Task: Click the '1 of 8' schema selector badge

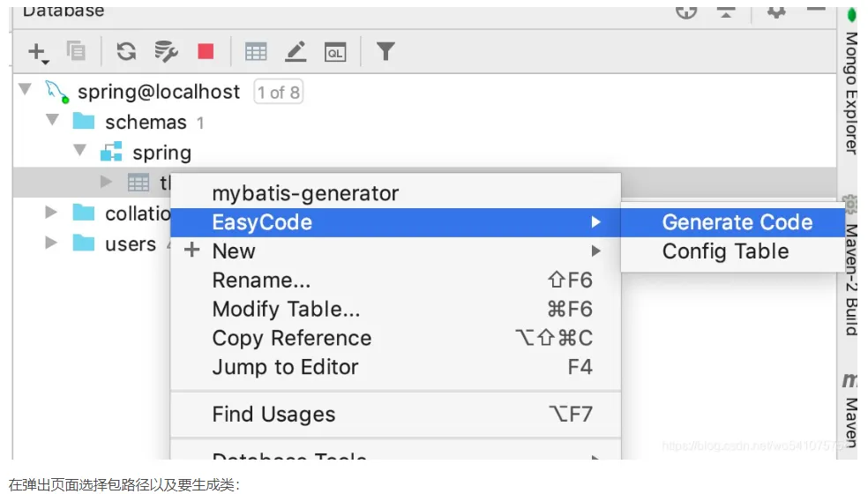Action: tap(278, 92)
